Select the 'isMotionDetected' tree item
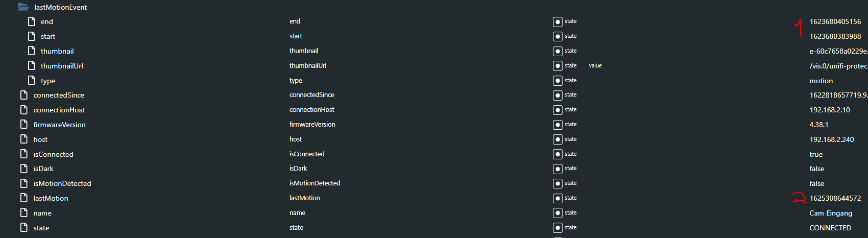The width and height of the screenshot is (868, 238). (62, 183)
